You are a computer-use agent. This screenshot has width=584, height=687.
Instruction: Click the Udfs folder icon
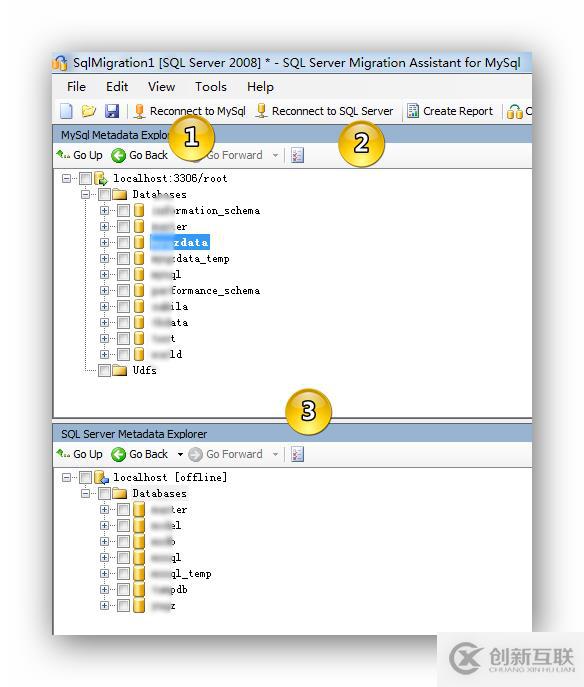[x=120, y=371]
